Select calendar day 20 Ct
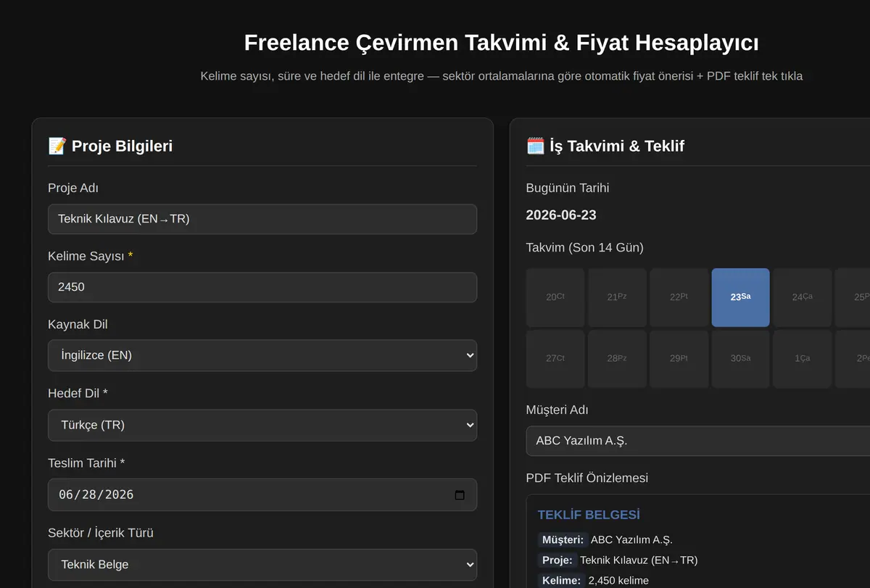Image resolution: width=870 pixels, height=588 pixels. [x=555, y=297]
